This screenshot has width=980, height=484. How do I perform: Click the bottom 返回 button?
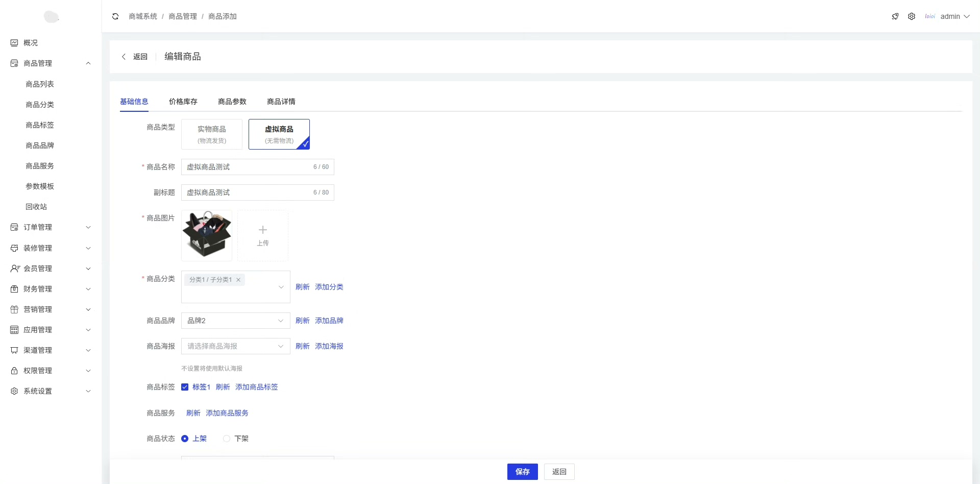click(x=559, y=472)
